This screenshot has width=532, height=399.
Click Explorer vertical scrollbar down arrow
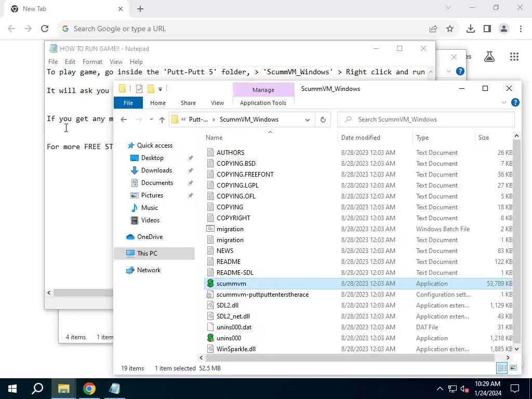tap(516, 349)
